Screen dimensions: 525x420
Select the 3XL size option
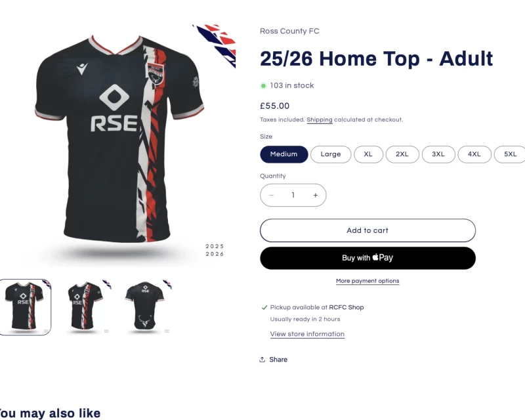click(438, 154)
